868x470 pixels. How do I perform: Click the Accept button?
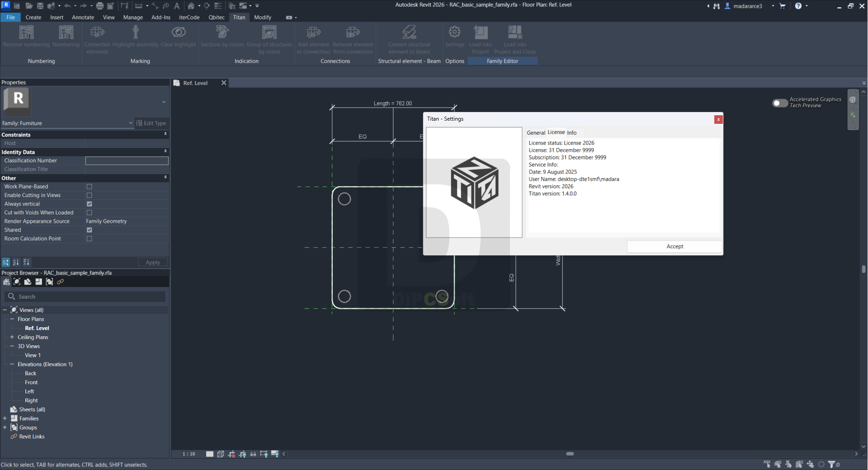tap(675, 246)
